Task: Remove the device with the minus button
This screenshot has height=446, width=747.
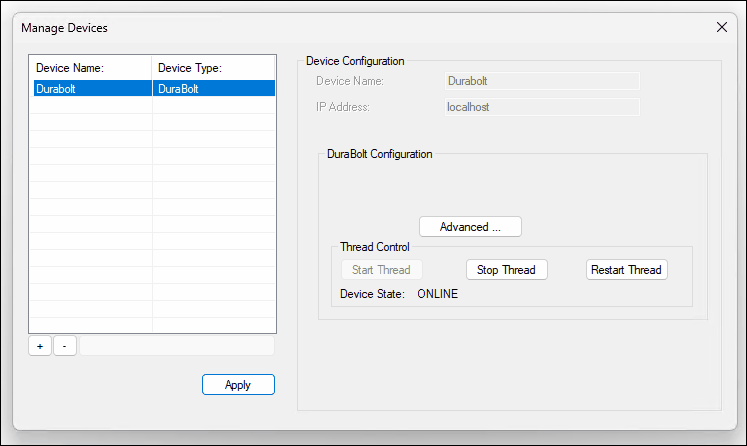Action: [x=65, y=346]
